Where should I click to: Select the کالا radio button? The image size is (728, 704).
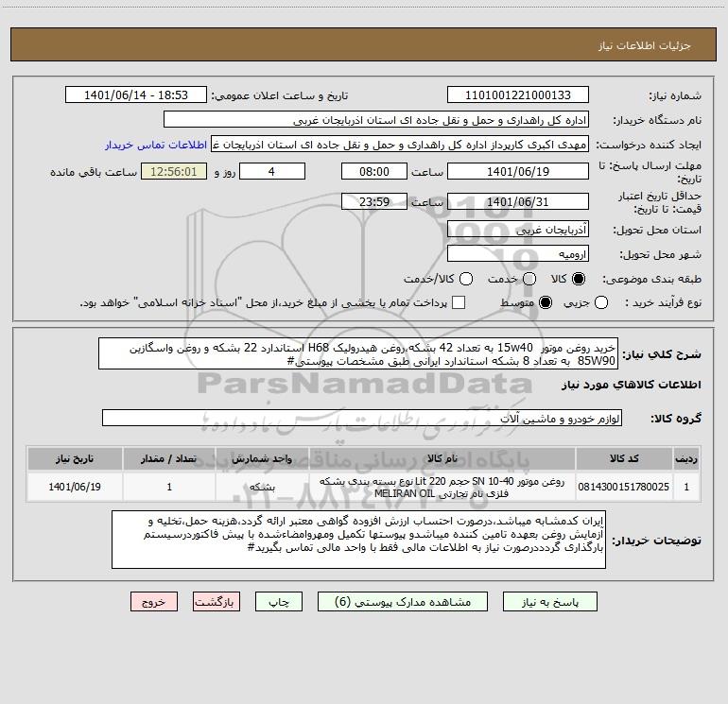[579, 279]
